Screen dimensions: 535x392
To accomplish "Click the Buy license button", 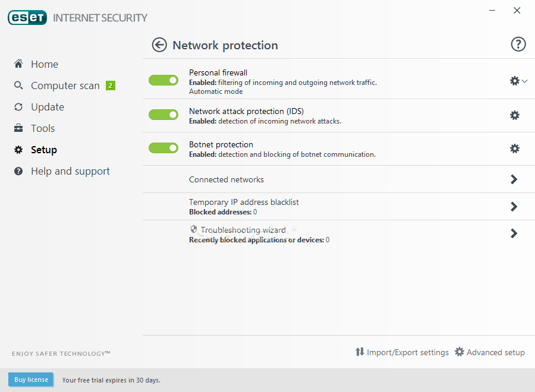I will point(31,380).
